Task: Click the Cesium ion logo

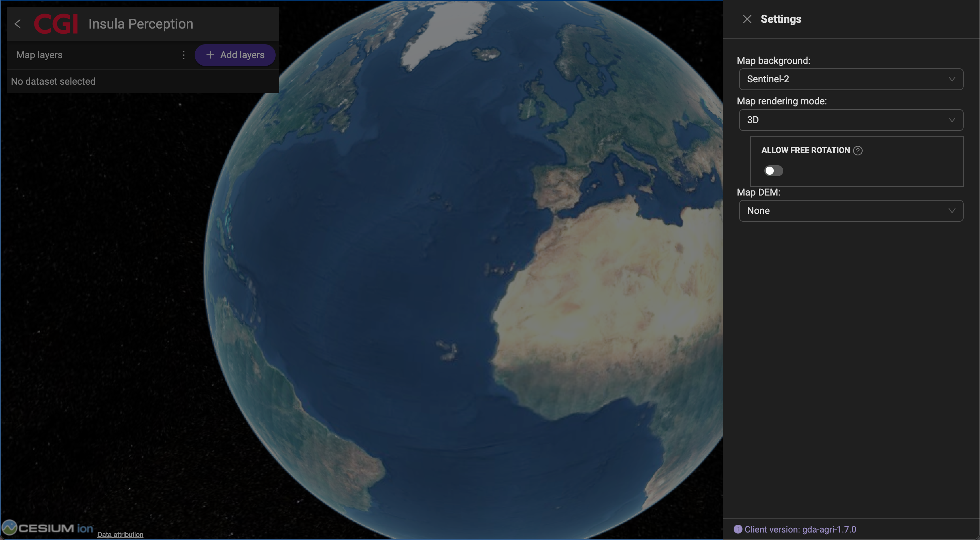Action: coord(48,528)
